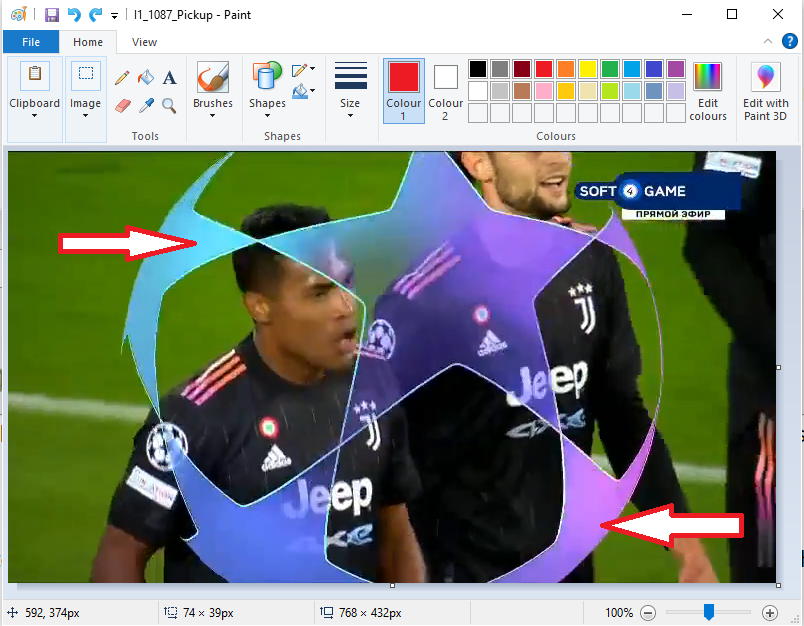
Task: Click the Paste clipboard icon
Action: tap(35, 74)
